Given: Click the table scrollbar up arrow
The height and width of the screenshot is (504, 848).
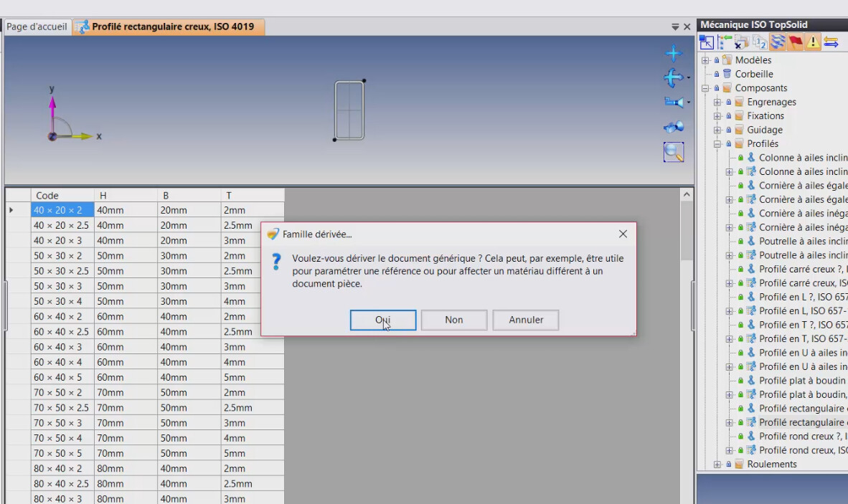Looking at the screenshot, I should pos(687,194).
